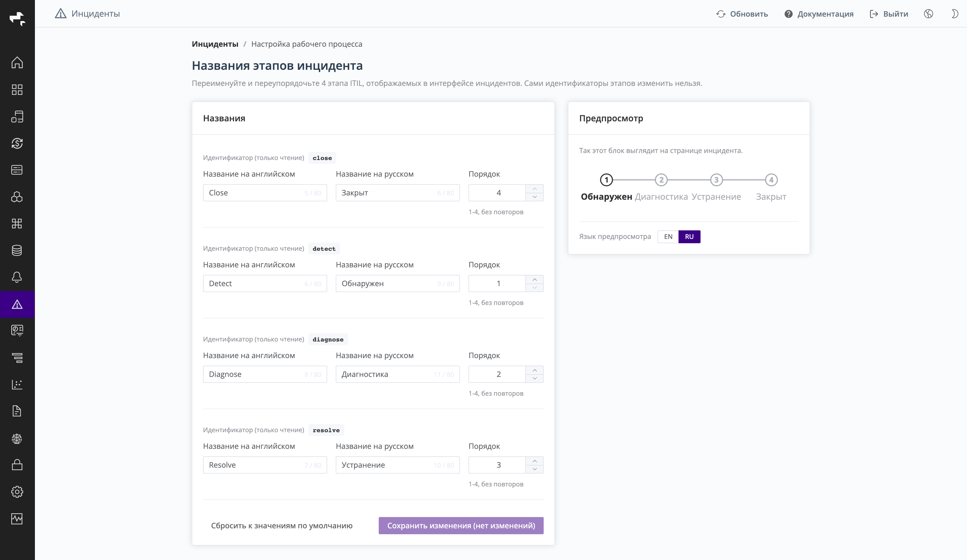967x560 pixels.
Task: Increase order for detect stage
Action: point(535,280)
